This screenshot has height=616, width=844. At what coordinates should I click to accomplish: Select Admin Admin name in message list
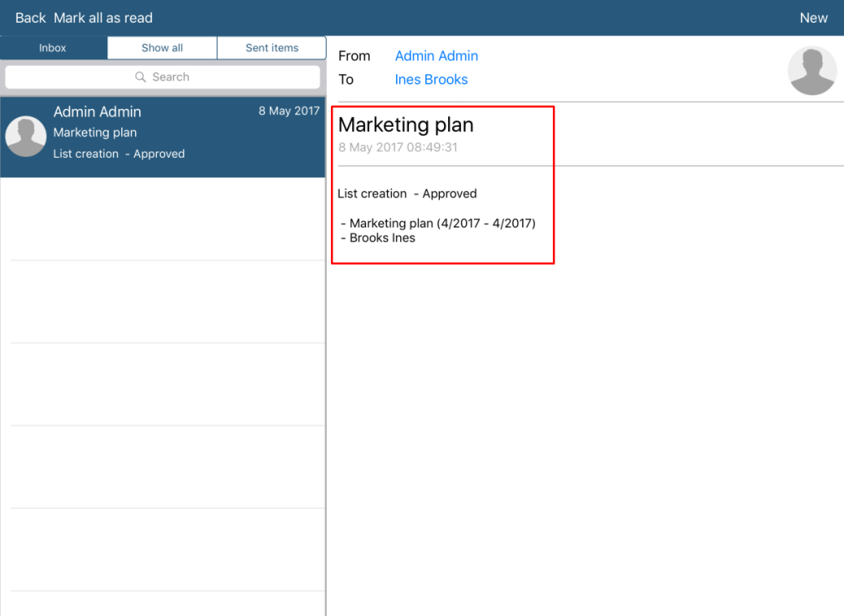point(97,112)
